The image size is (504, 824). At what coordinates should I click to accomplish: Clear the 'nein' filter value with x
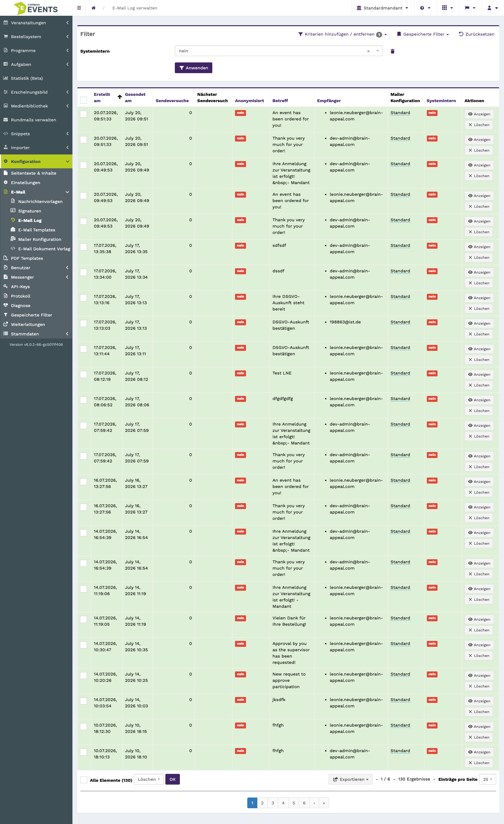(368, 51)
